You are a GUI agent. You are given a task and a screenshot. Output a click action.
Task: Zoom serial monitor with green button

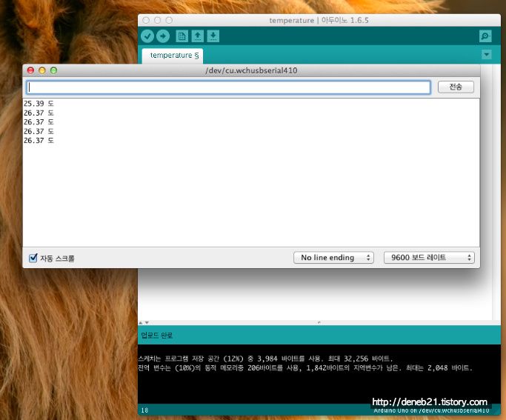point(53,70)
